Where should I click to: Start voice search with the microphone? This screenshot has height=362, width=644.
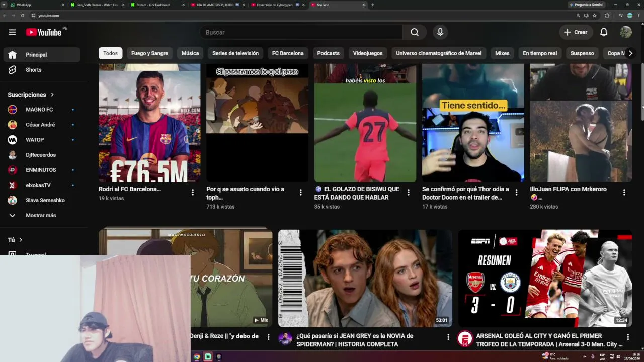(440, 32)
